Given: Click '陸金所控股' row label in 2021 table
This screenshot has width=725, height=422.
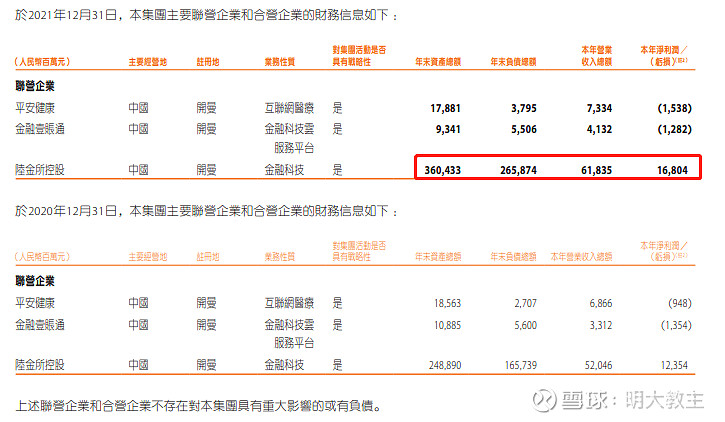Looking at the screenshot, I should click(x=40, y=170).
